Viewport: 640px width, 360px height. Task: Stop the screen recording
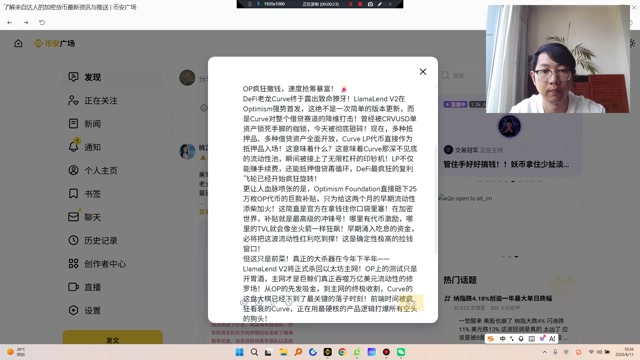[x=360, y=4]
